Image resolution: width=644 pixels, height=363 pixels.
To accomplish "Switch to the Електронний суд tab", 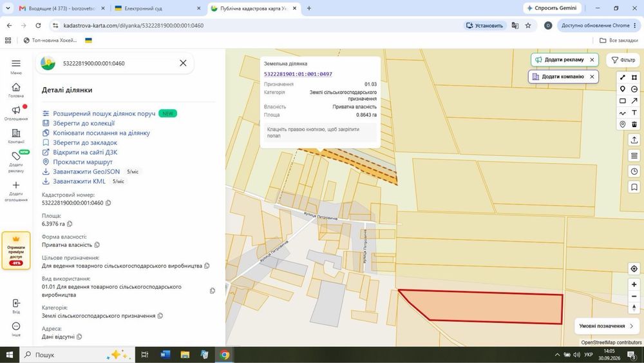I will coord(158,8).
